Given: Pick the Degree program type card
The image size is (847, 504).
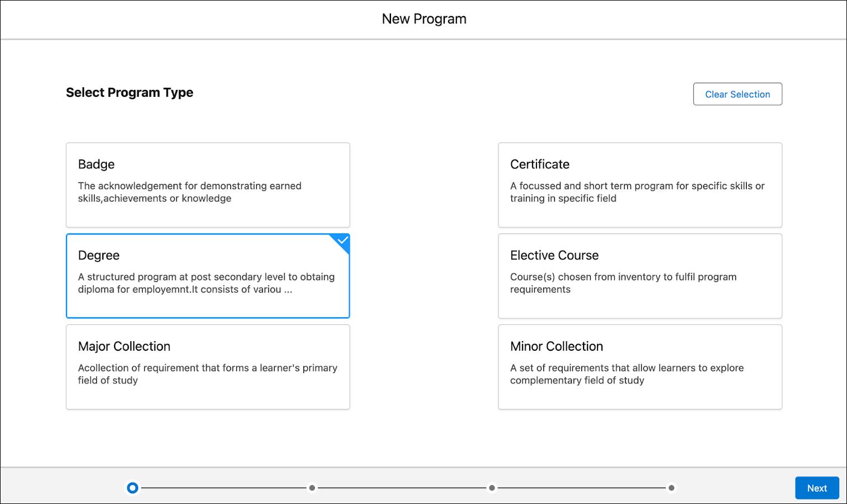Looking at the screenshot, I should pos(208,276).
